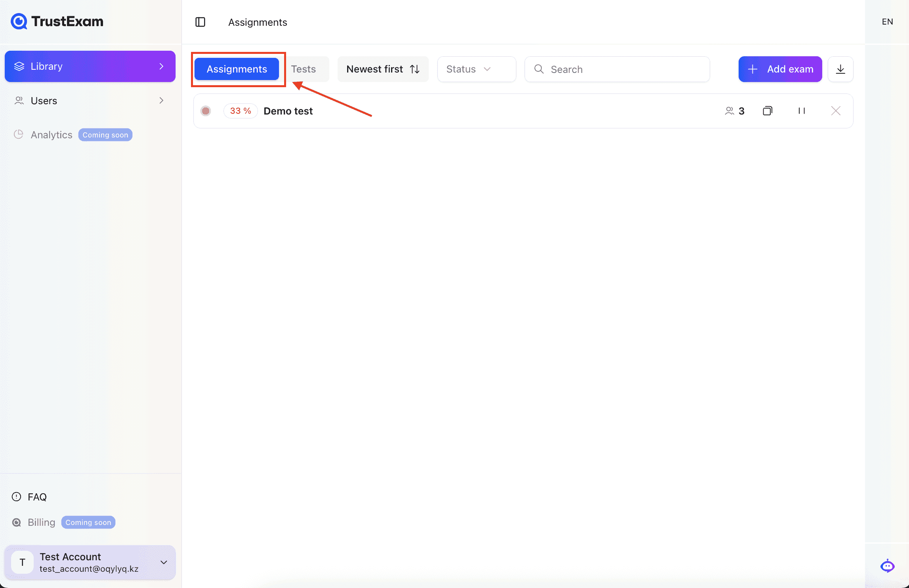Screen dimensions: 909x588
Task: Click the Add exam button
Action: [780, 69]
